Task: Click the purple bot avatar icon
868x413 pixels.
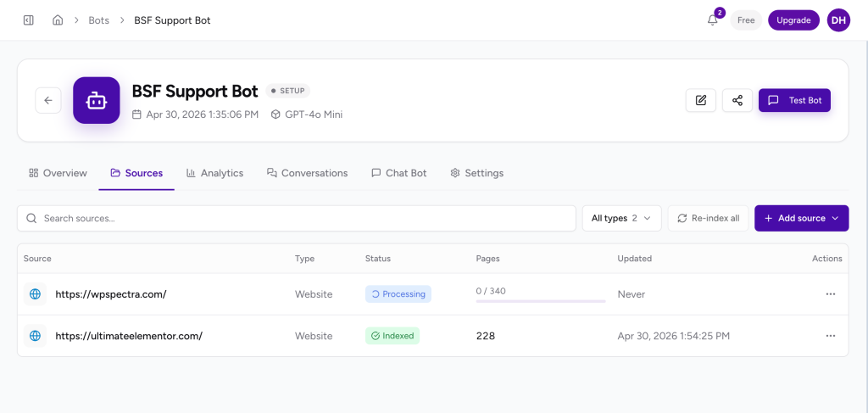Action: coord(97,100)
